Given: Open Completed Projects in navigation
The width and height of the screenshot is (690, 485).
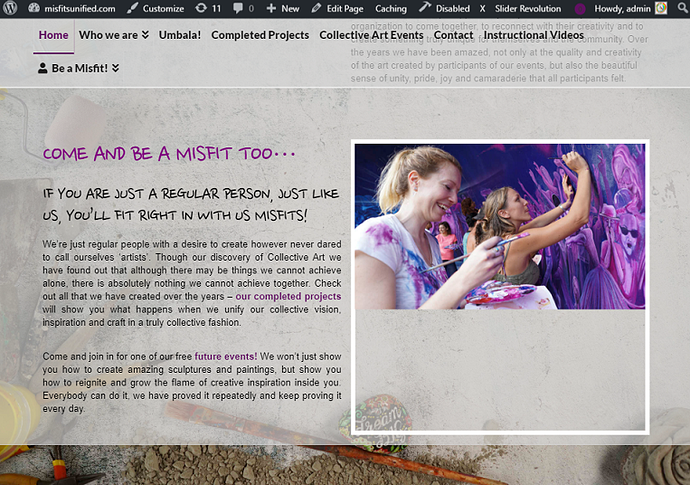Looking at the screenshot, I should (x=260, y=35).
